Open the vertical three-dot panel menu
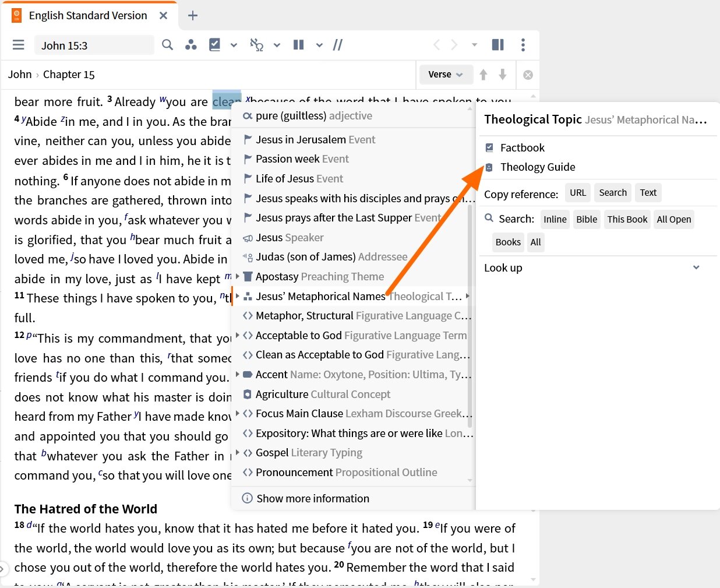720x588 pixels. pos(523,45)
